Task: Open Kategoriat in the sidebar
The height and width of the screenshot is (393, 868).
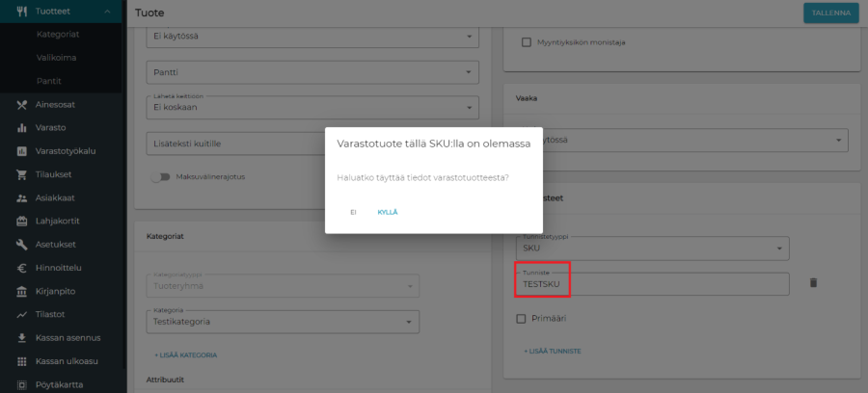Action: [58, 34]
